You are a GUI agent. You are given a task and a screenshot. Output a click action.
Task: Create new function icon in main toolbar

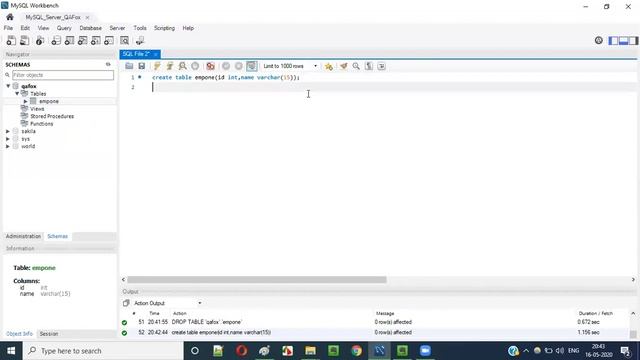pyautogui.click(x=109, y=40)
